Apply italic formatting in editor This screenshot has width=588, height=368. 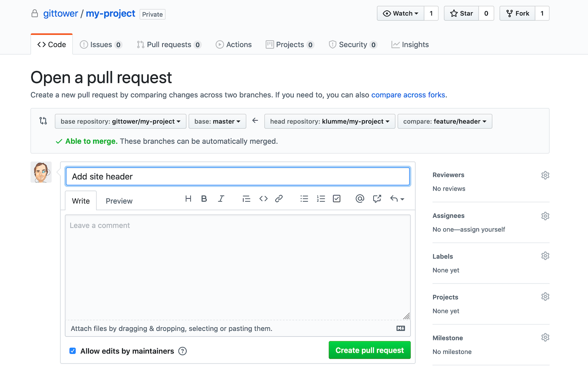pos(221,199)
